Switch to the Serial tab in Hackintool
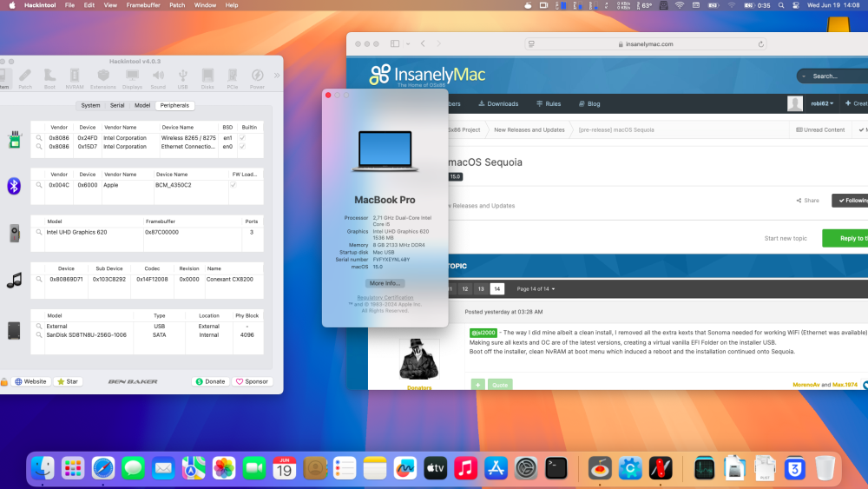868x489 pixels. (117, 105)
